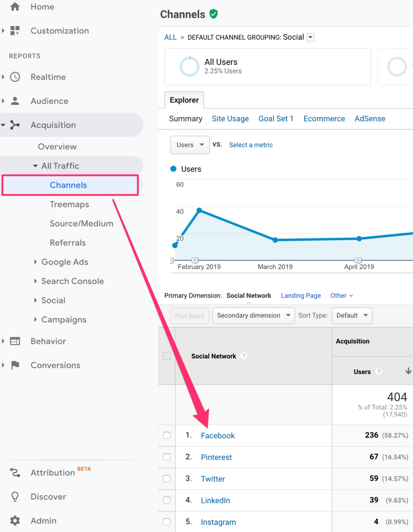Click the Plot Rows button
This screenshot has width=413, height=532.
tap(190, 316)
